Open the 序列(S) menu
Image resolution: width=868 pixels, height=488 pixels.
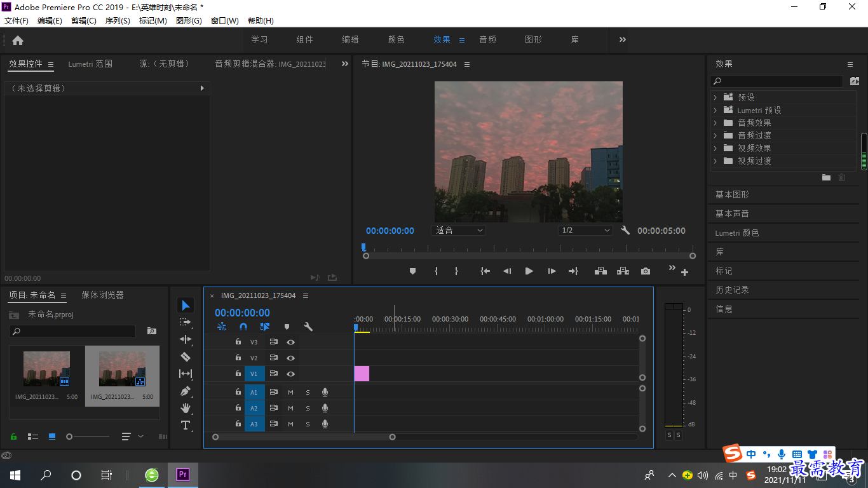click(x=118, y=21)
